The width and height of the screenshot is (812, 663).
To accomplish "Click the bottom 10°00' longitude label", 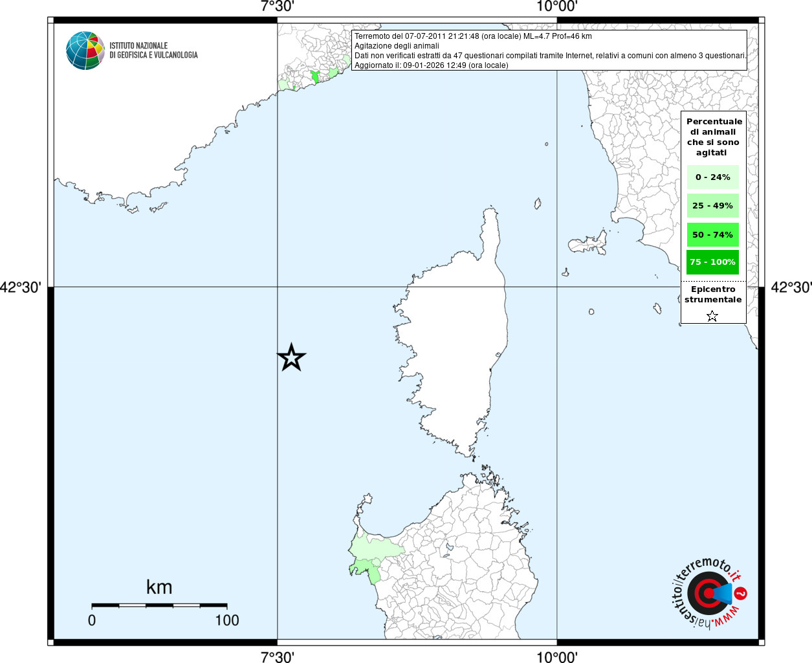I will [557, 657].
